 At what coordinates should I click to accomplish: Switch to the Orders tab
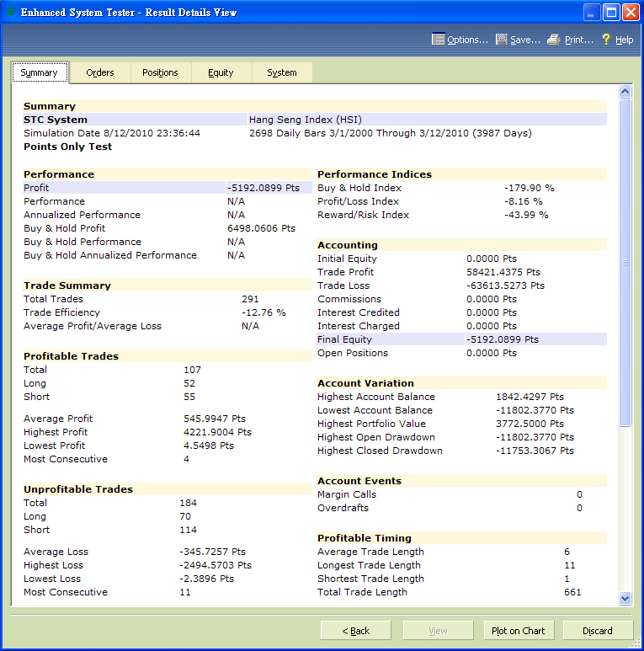tap(100, 72)
